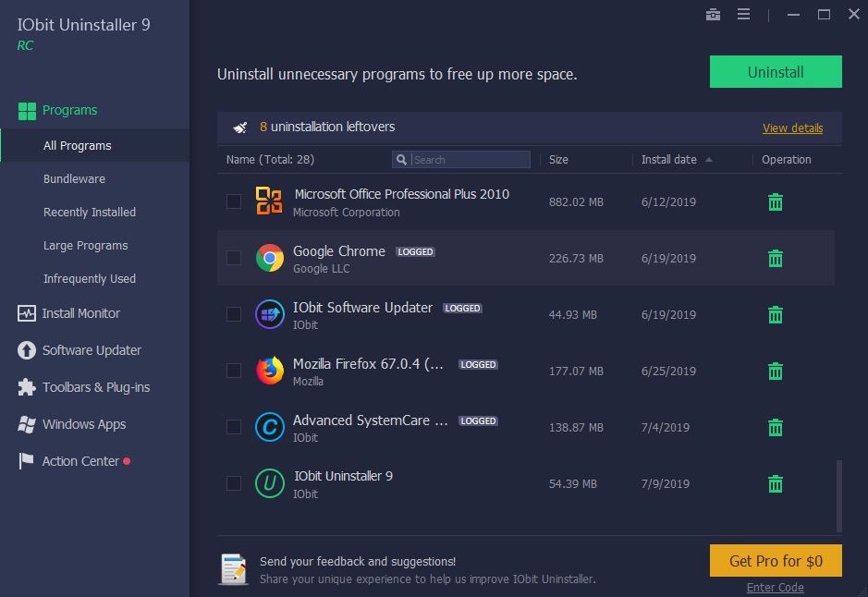Tick the IObit Software Updater checkbox

(234, 314)
